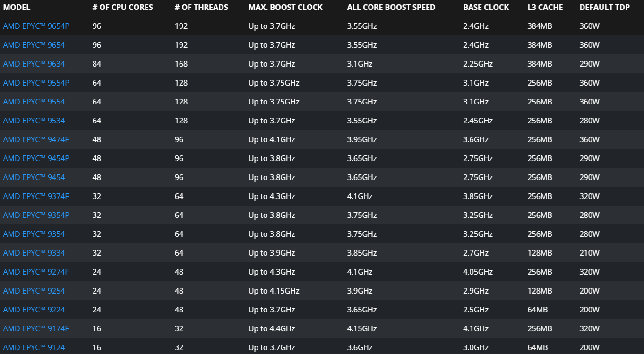Screen dimensions: 644x354
Task: Select the AMD EPYC 9354P model
Action: (x=36, y=215)
